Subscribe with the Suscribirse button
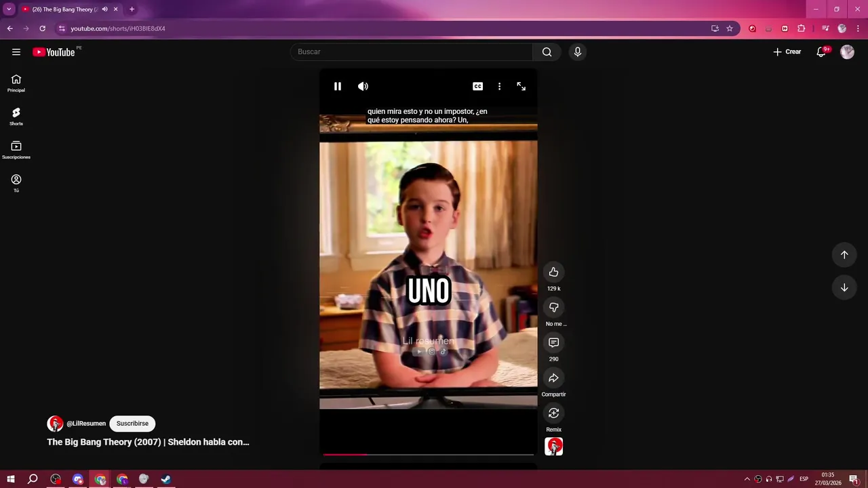The height and width of the screenshot is (488, 868). pos(132,424)
